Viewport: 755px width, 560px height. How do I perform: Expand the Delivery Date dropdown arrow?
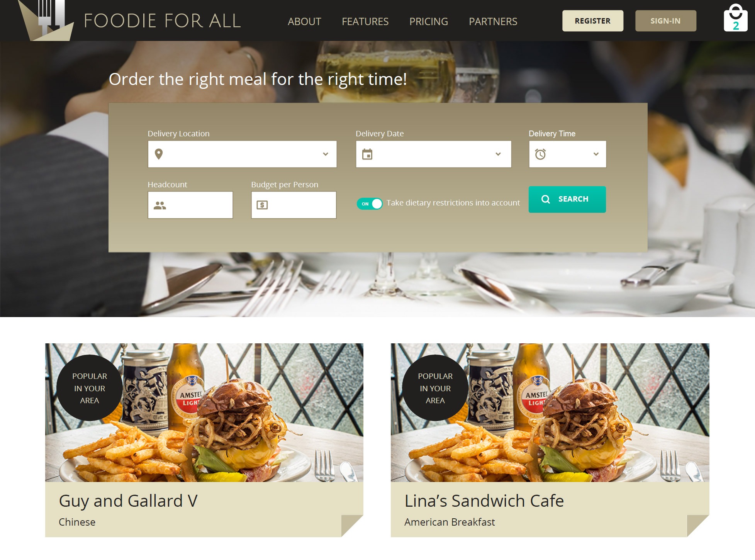pos(498,154)
